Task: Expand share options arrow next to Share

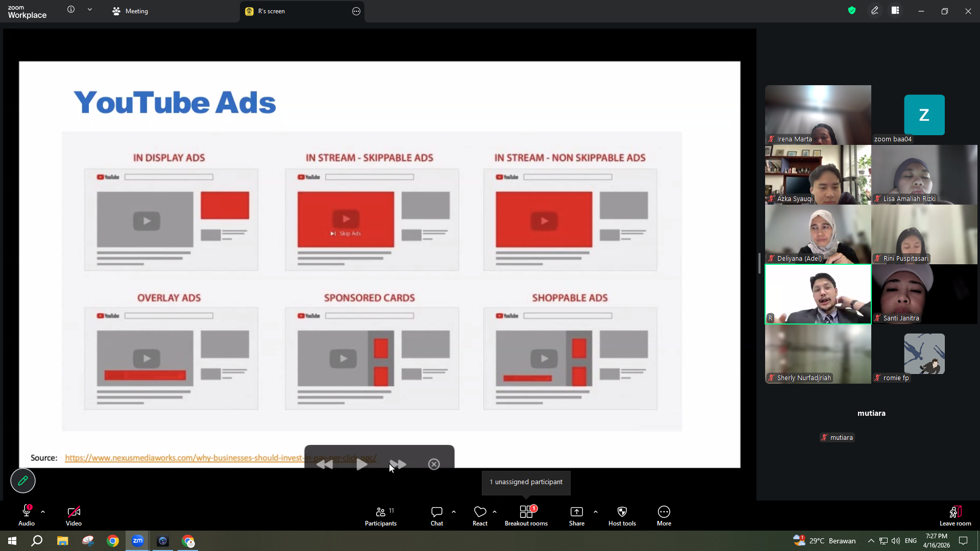Action: pos(596,512)
